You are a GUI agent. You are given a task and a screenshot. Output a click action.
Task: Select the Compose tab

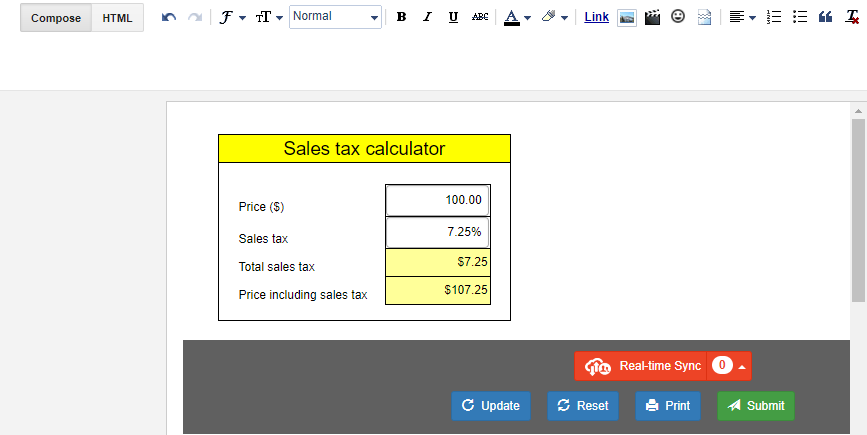coord(56,18)
